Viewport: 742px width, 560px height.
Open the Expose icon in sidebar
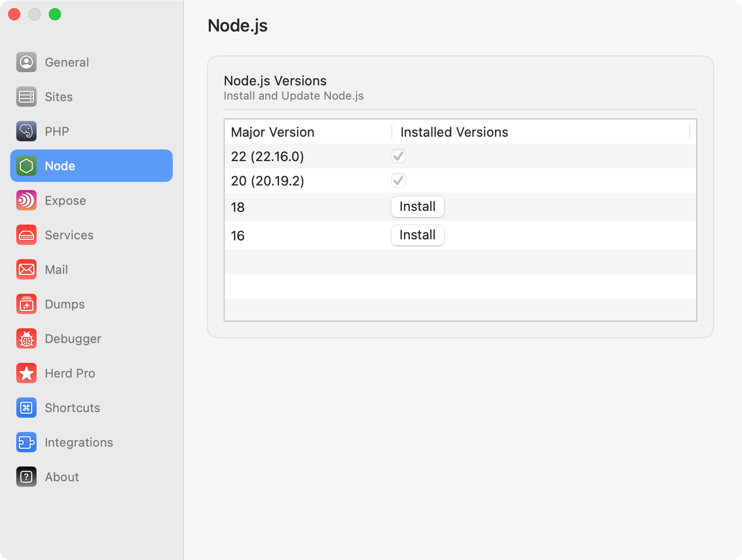click(x=26, y=200)
